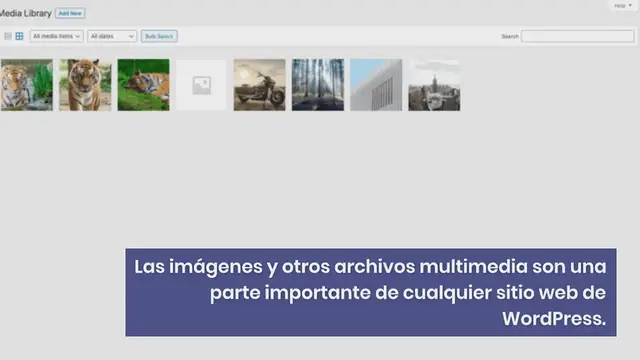Open the All media items dropdown
Screen dimensions: 640x360
click(x=56, y=36)
